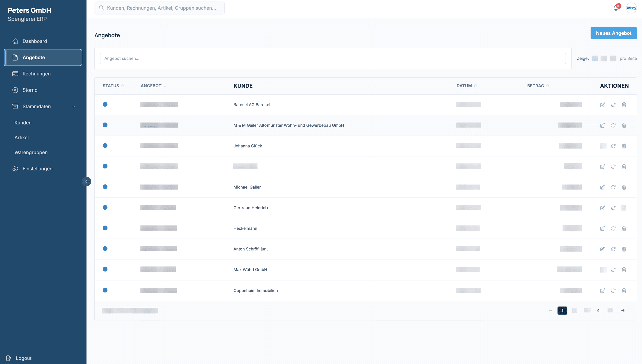Edit the Anton Schröfl jun. offer
Viewport: 642px width, 364px height.
[602, 249]
